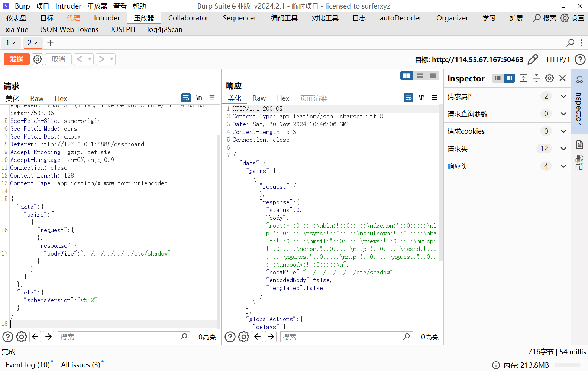
Task: Open Inspector settings gear icon
Action: click(x=549, y=78)
